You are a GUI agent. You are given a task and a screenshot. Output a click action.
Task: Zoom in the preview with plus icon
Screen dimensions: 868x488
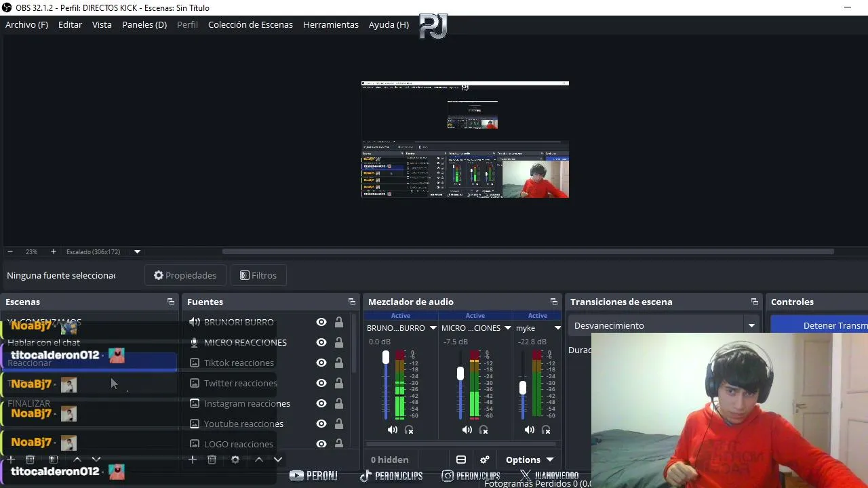(54, 251)
